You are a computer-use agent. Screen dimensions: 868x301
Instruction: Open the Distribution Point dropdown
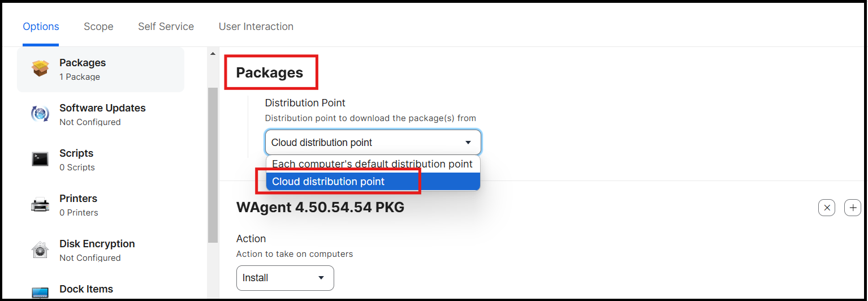(373, 143)
